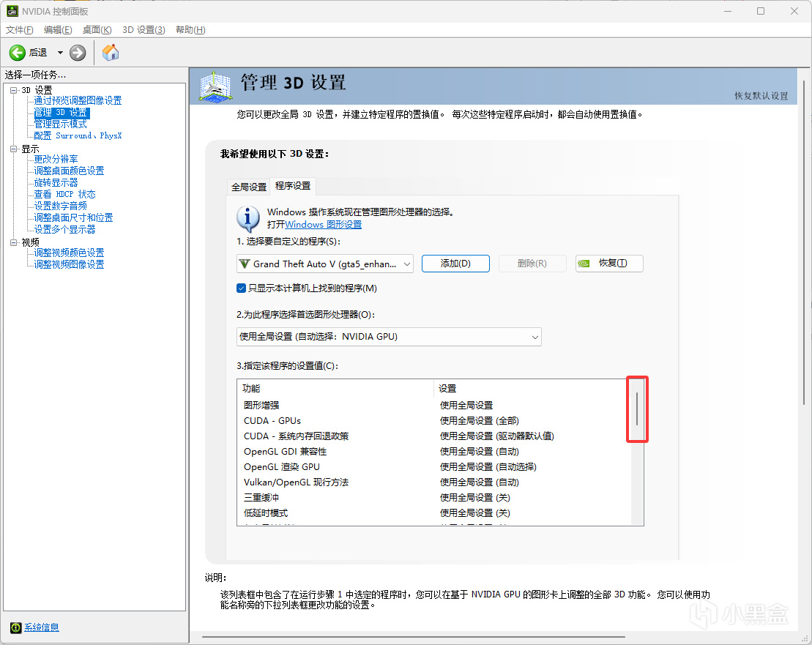Select the OpenGL 渲染 GPU row
Screen dimensions: 812x645
[x=434, y=467]
